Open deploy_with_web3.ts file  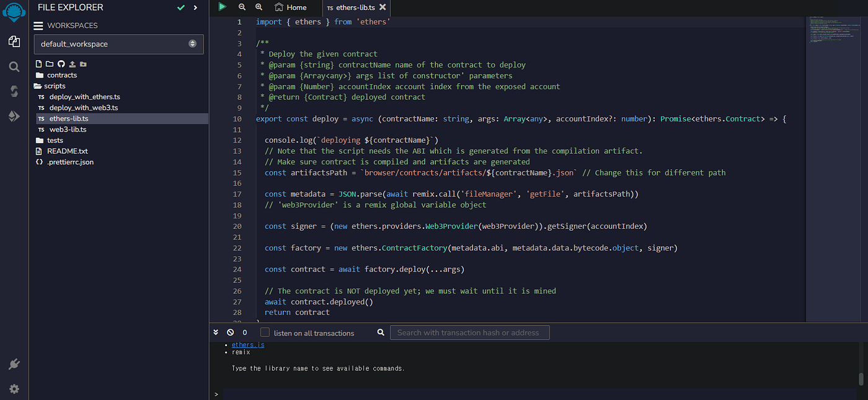(x=84, y=107)
